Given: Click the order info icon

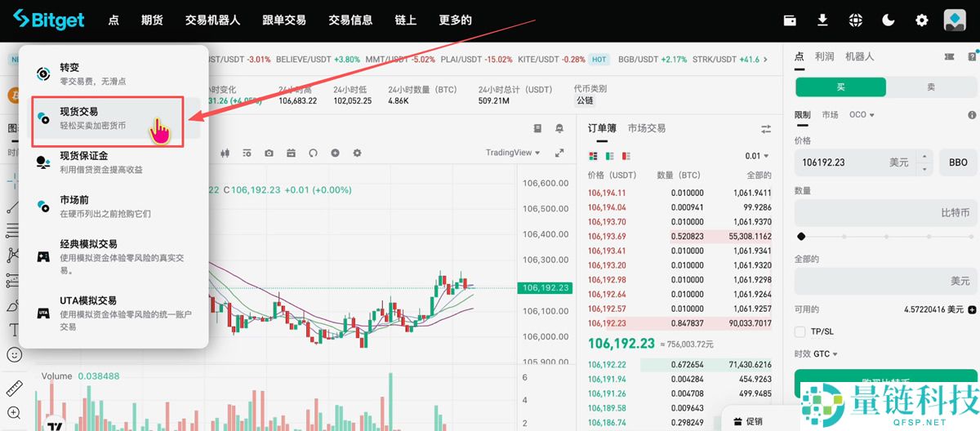Looking at the screenshot, I should 972,115.
